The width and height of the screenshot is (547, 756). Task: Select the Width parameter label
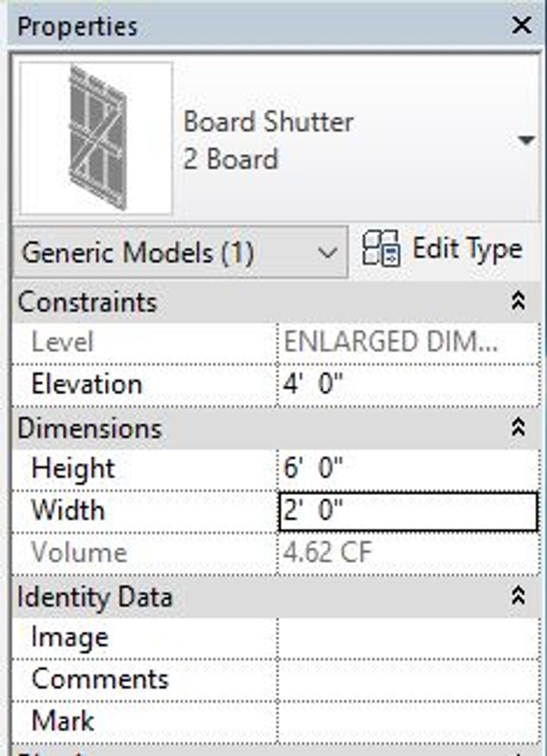[x=69, y=510]
